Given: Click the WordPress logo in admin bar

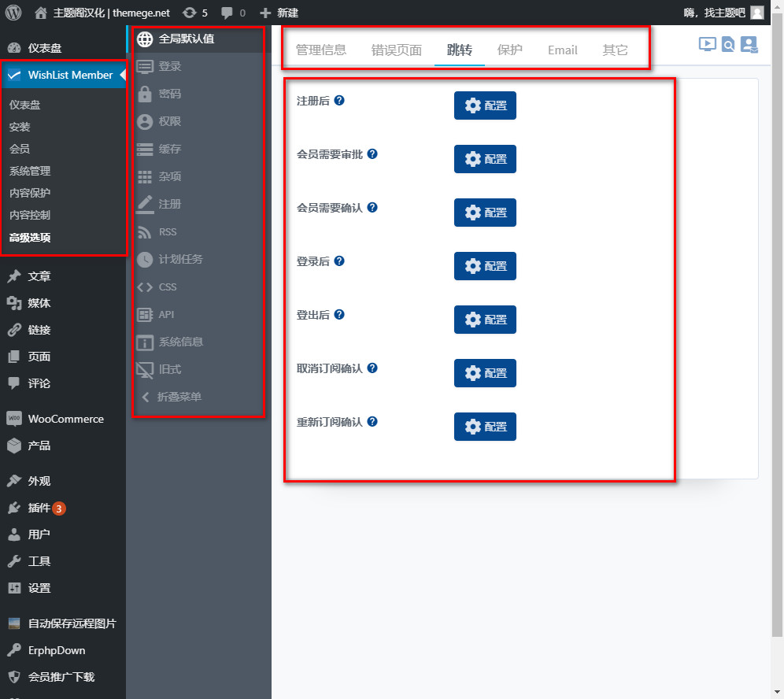Looking at the screenshot, I should (x=13, y=13).
